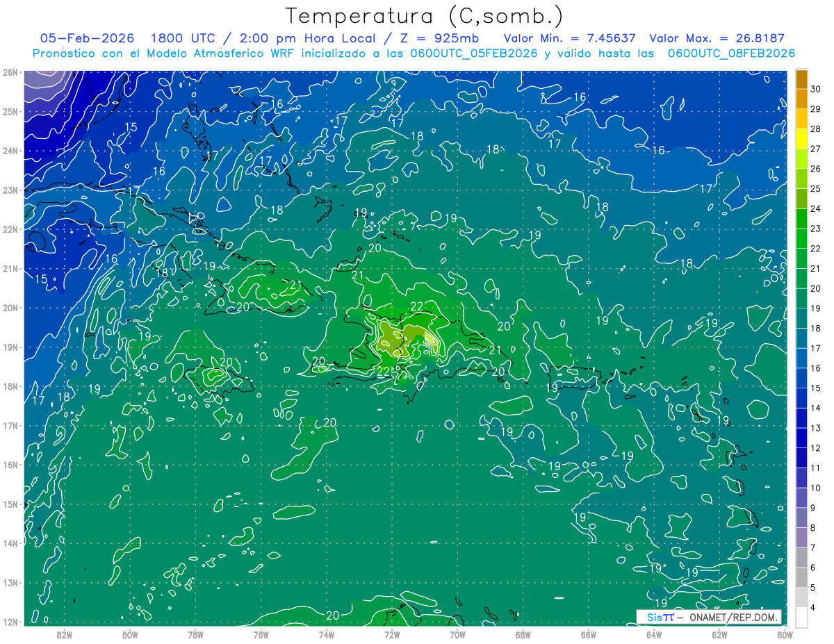The height and width of the screenshot is (644, 834).
Task: Pick legend swatch between 4 and 5
Action: [801, 597]
